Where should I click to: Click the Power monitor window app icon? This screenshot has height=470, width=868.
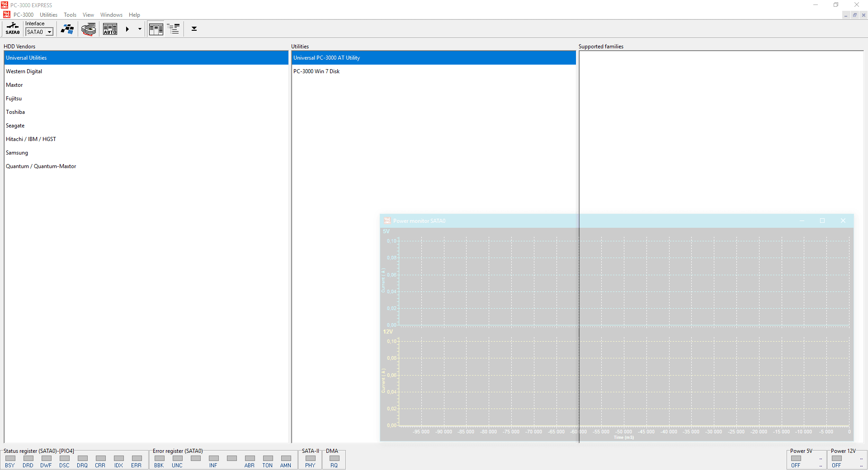tap(387, 221)
